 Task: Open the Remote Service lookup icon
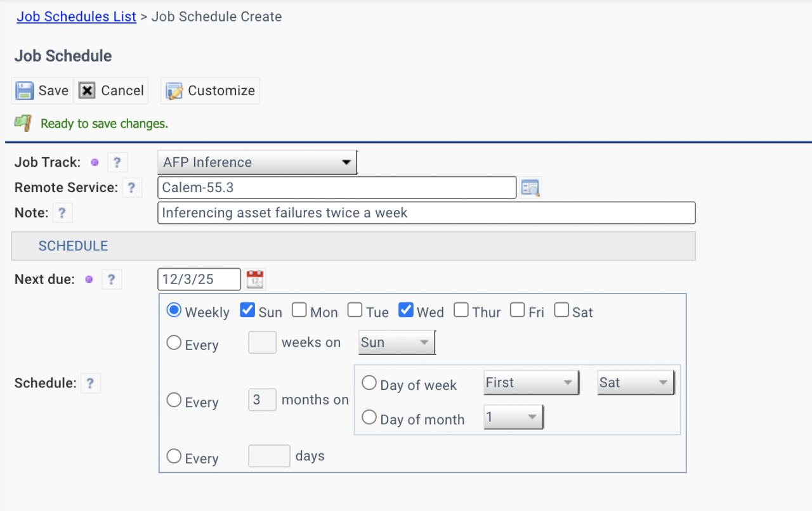pyautogui.click(x=530, y=188)
